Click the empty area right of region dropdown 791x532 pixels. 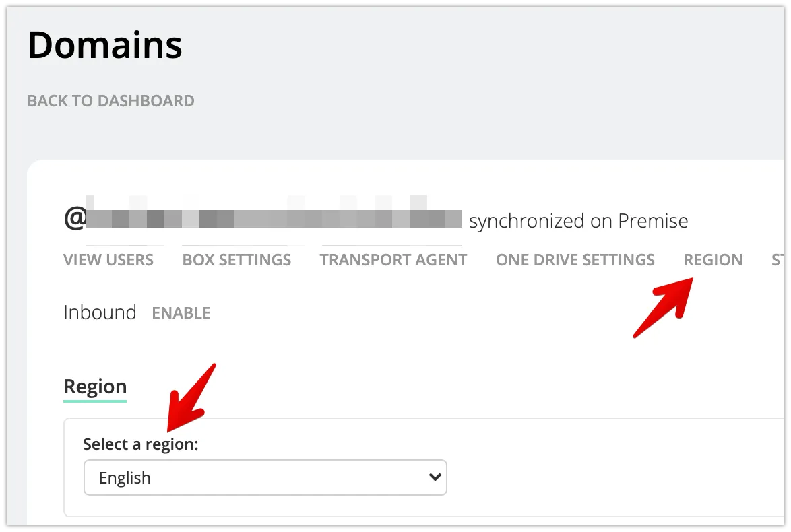606,477
